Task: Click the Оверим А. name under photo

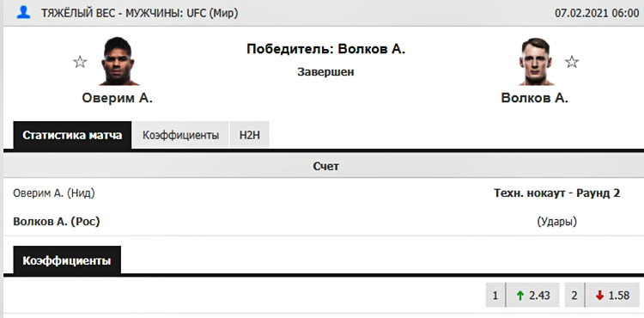Action: [x=118, y=98]
